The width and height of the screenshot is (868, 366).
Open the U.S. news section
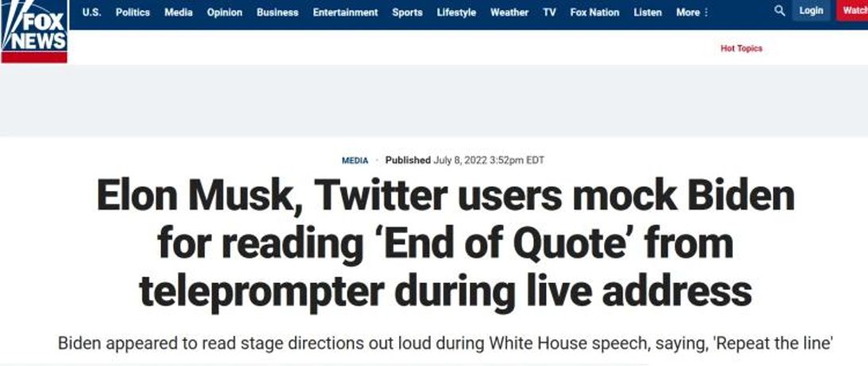pyautogui.click(x=91, y=13)
